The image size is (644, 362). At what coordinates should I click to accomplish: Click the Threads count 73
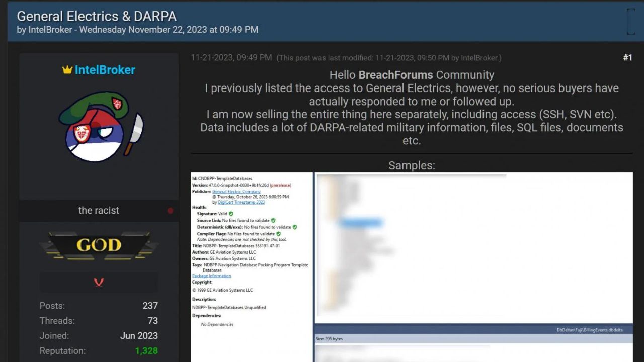pyautogui.click(x=153, y=321)
